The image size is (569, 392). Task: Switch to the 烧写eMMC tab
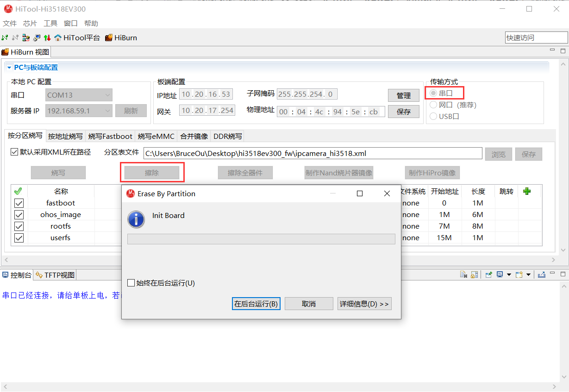pyautogui.click(x=156, y=136)
